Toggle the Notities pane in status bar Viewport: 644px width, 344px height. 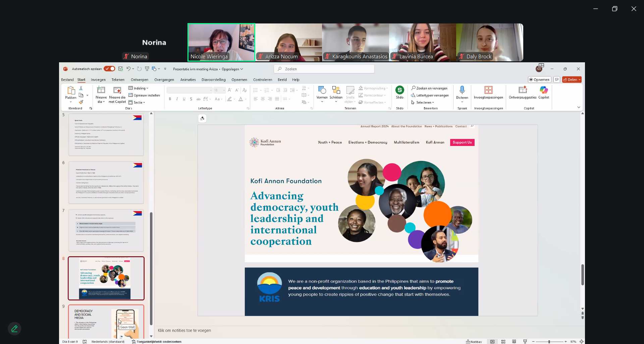click(x=474, y=342)
